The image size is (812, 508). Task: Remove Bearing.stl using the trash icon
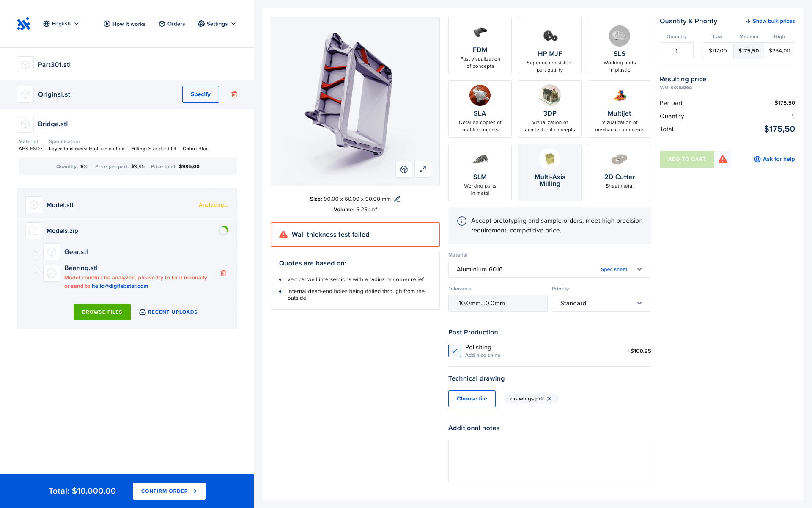point(223,273)
